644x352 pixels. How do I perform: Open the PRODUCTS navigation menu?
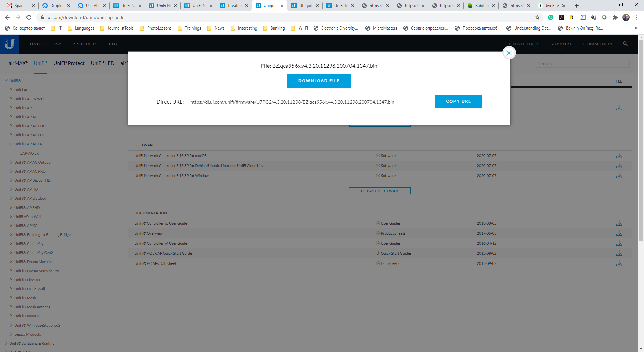tap(85, 44)
